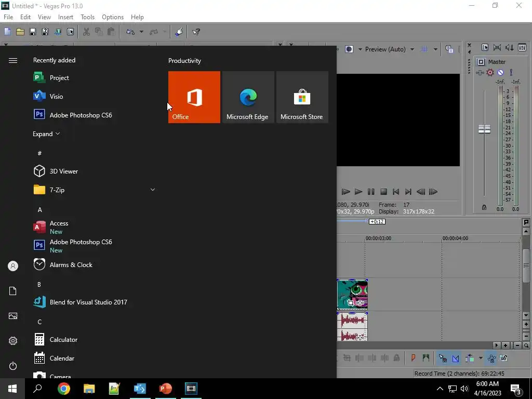This screenshot has height=399, width=532.
Task: Open the Microsoft Store tile
Action: (302, 97)
